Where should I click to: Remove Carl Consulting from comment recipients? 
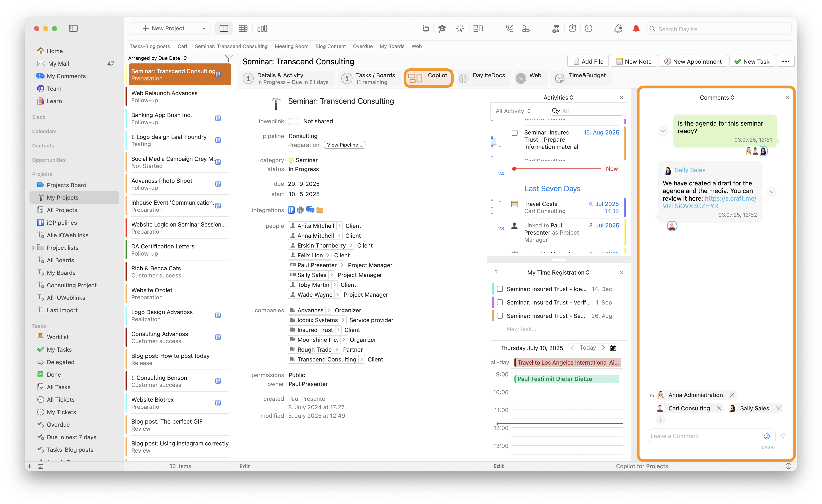(x=719, y=408)
